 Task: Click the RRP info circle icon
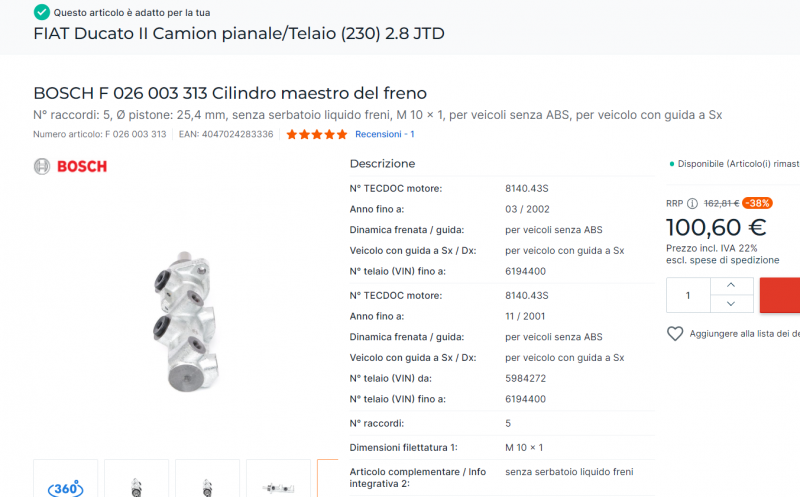(693, 203)
